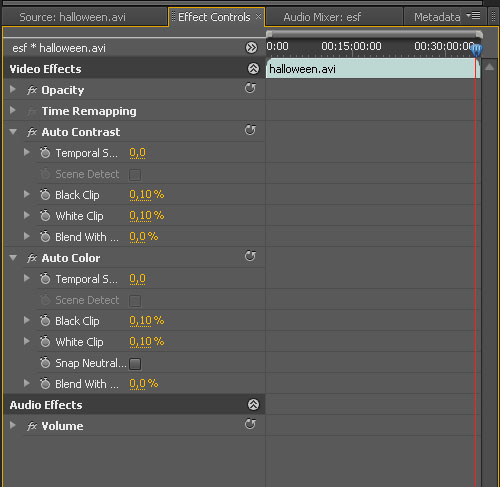This screenshot has height=487, width=500.
Task: Edit Auto Contrast Temporal Smoothing value 0,0
Action: click(137, 153)
